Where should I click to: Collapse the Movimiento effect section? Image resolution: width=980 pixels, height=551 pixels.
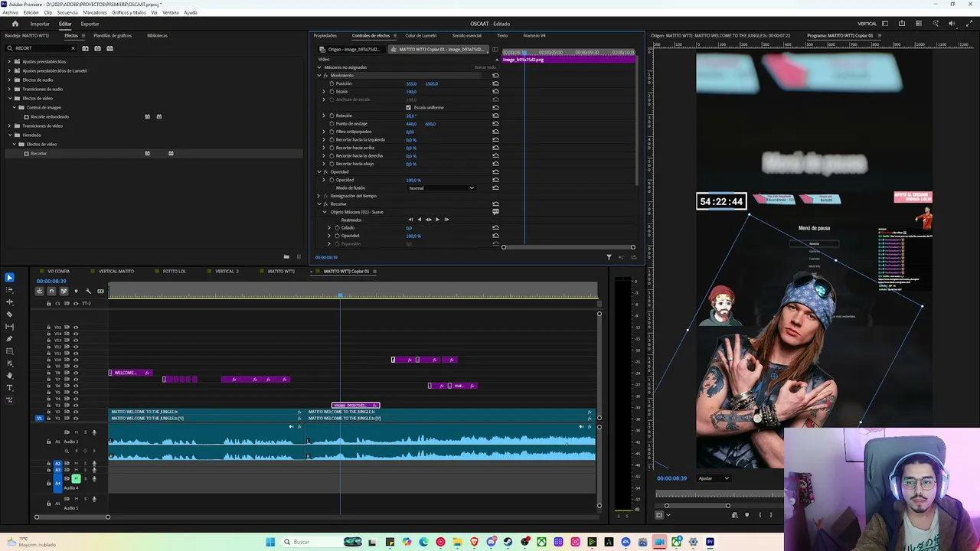[319, 76]
